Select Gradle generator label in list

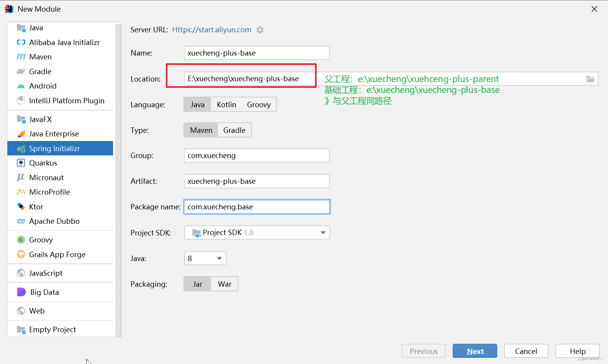coord(40,71)
